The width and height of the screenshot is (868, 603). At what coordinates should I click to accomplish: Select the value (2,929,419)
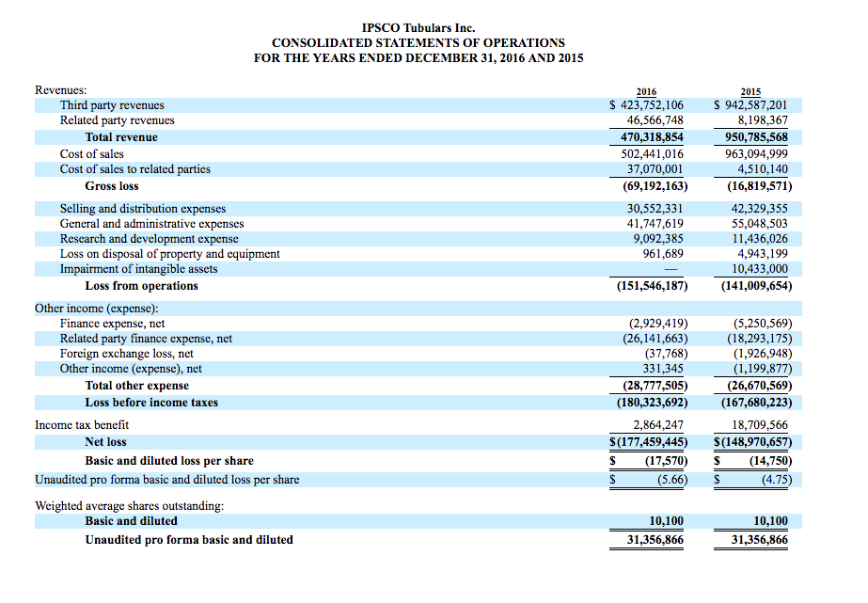pos(658,324)
